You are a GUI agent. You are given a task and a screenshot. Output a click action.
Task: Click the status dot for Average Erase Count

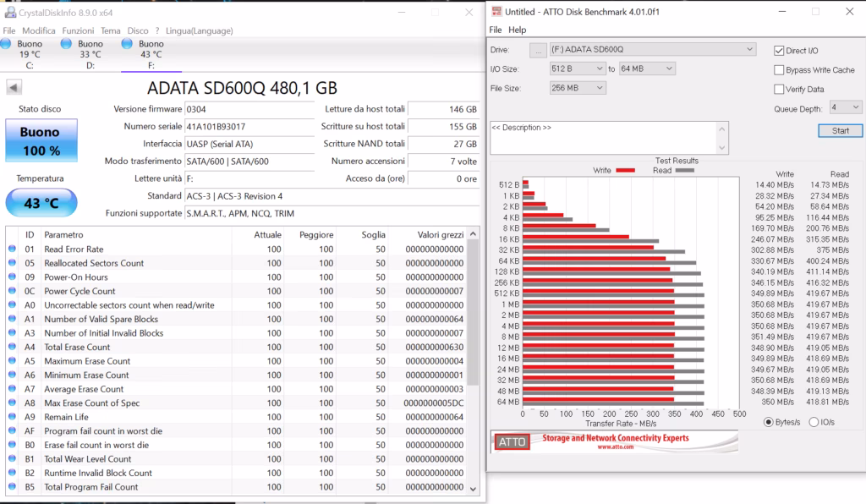12,389
